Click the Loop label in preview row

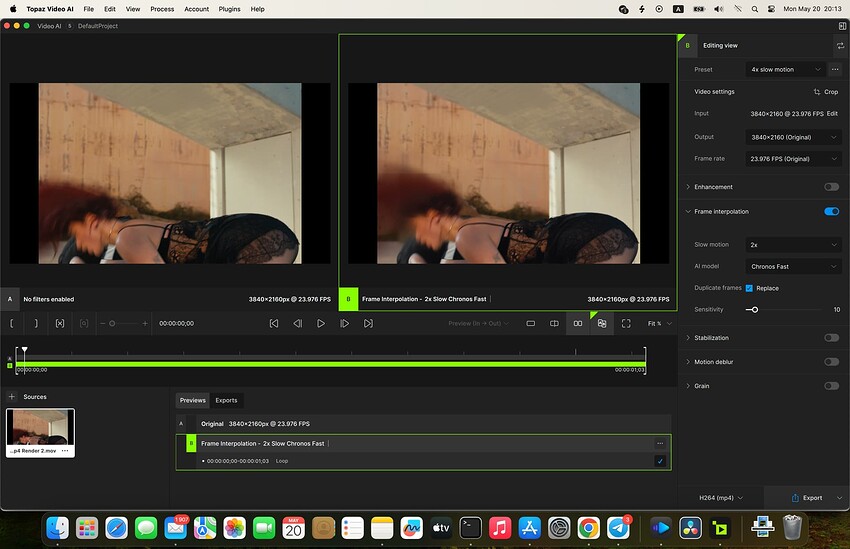pos(282,461)
